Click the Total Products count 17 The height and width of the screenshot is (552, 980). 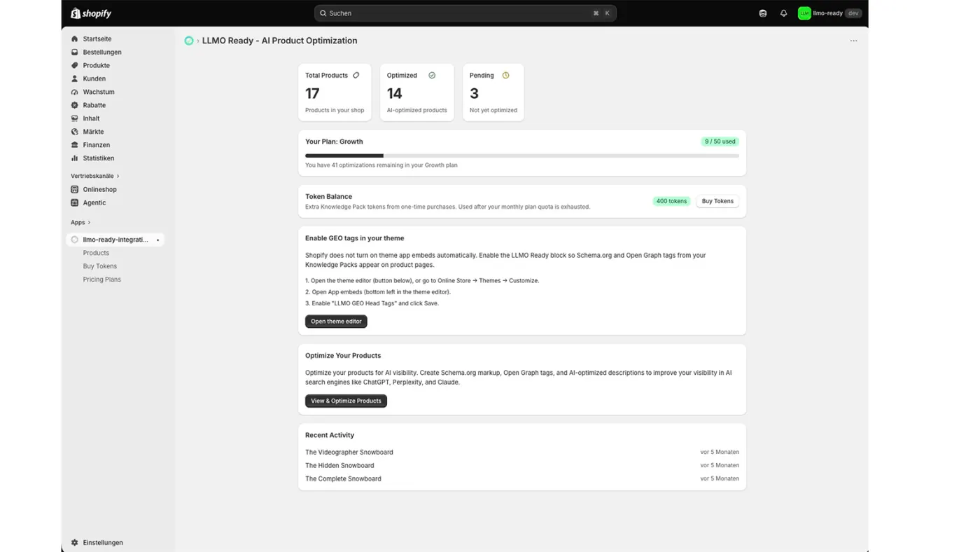click(x=312, y=94)
